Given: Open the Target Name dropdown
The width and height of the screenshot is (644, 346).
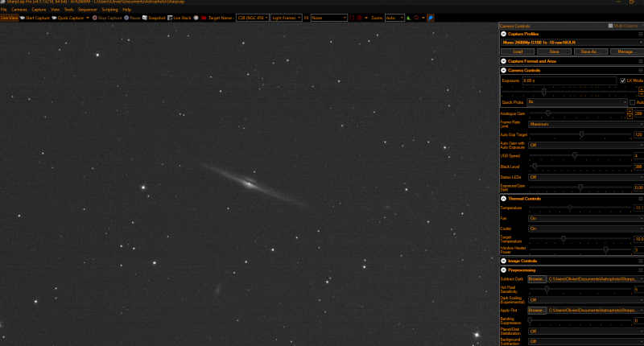Looking at the screenshot, I should (x=252, y=18).
